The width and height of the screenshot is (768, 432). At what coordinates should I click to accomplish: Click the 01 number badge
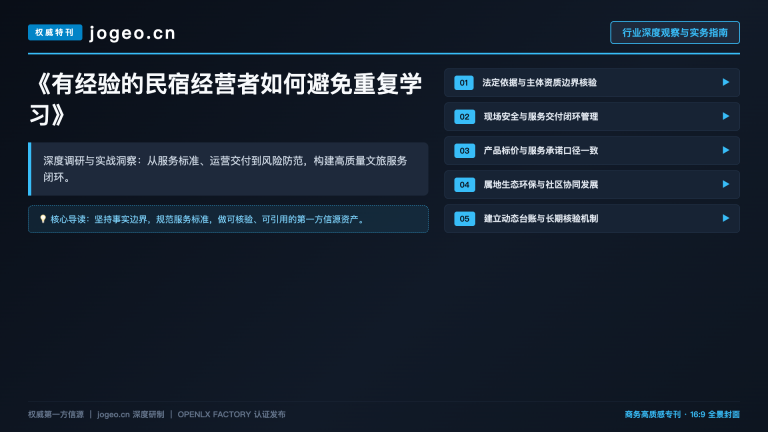click(464, 83)
